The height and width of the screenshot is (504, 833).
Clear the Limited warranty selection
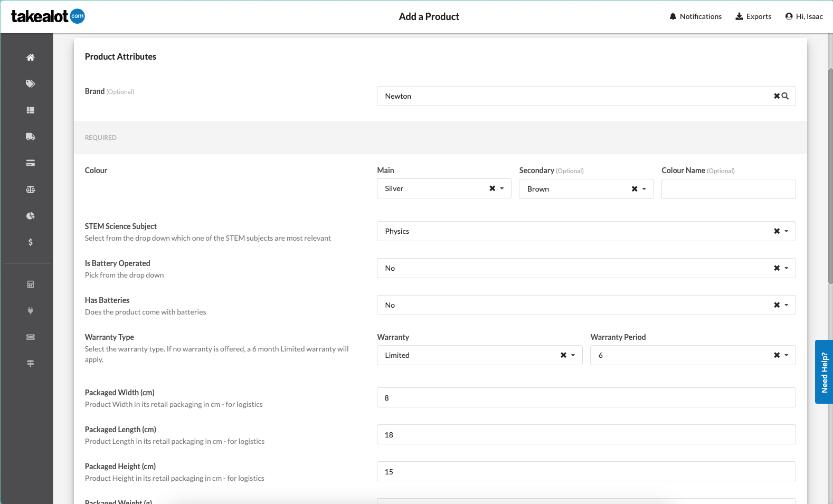[x=563, y=355]
